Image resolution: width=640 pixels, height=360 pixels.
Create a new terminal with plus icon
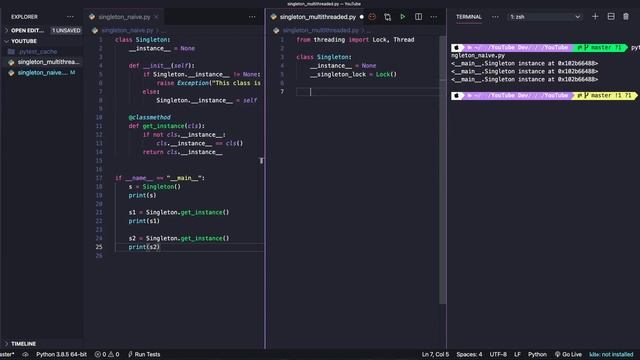point(595,16)
